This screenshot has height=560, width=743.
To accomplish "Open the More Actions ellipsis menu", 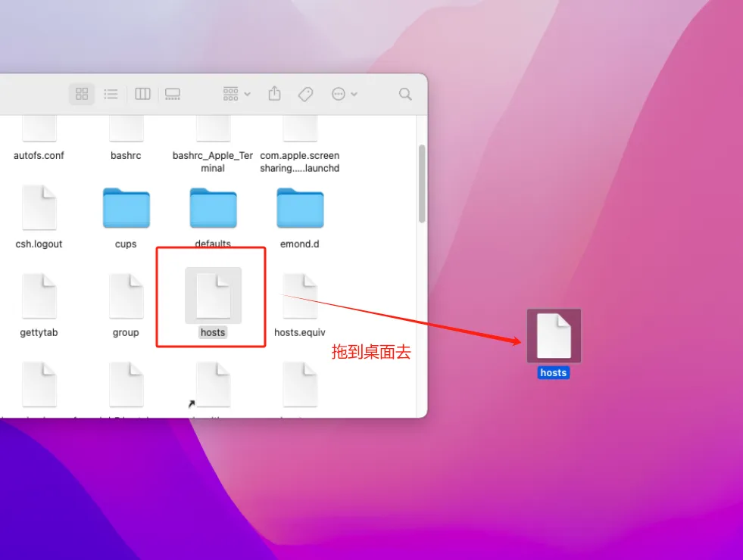I will pyautogui.click(x=344, y=94).
